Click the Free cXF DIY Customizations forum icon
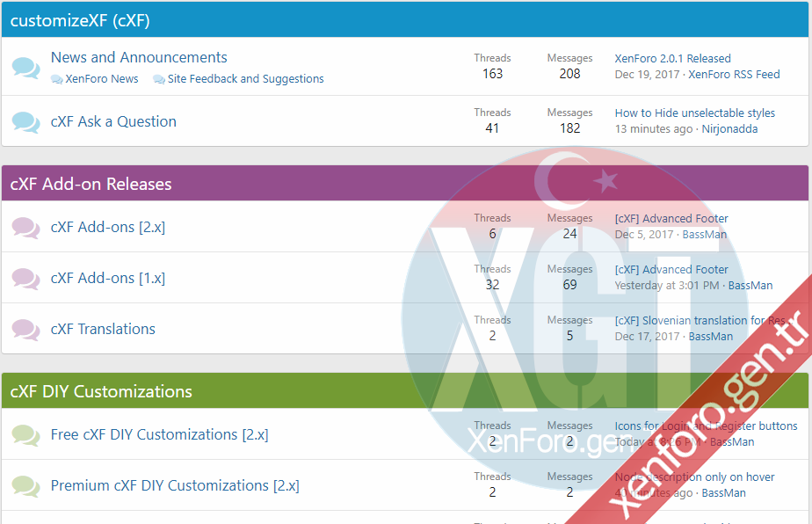812x524 pixels. (25, 435)
